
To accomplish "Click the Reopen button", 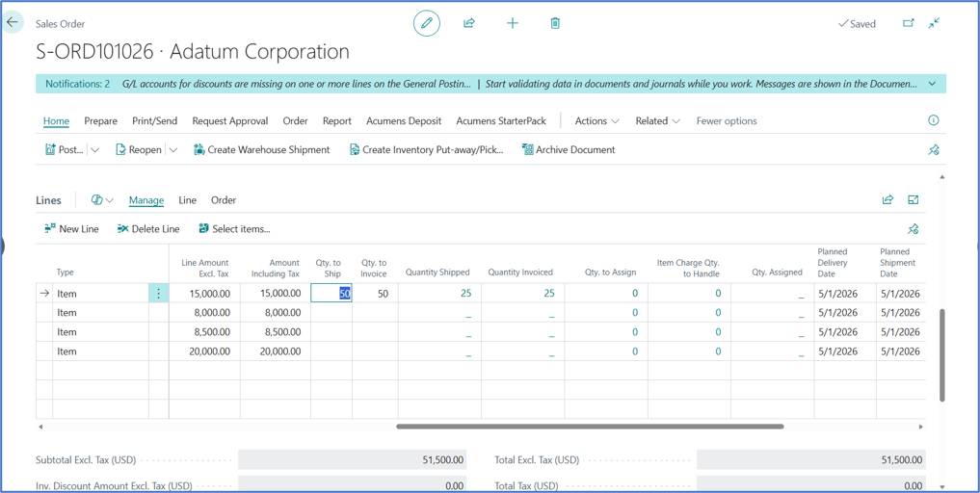I will tap(139, 150).
